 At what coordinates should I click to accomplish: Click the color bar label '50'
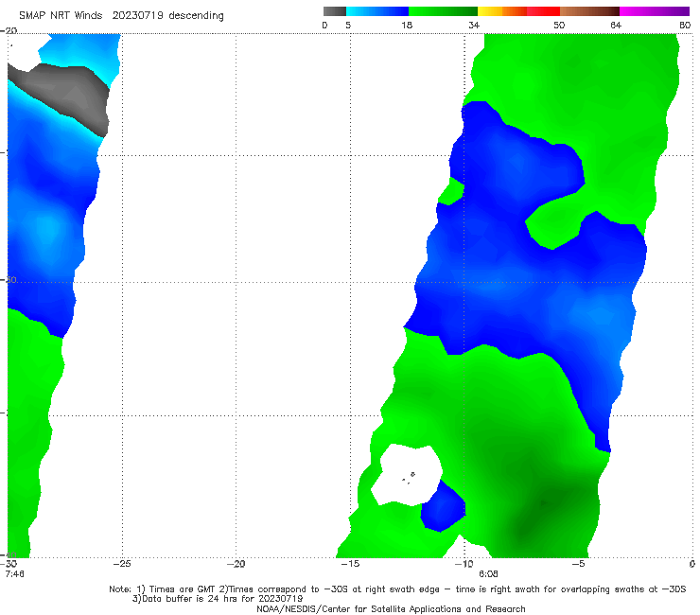[559, 25]
